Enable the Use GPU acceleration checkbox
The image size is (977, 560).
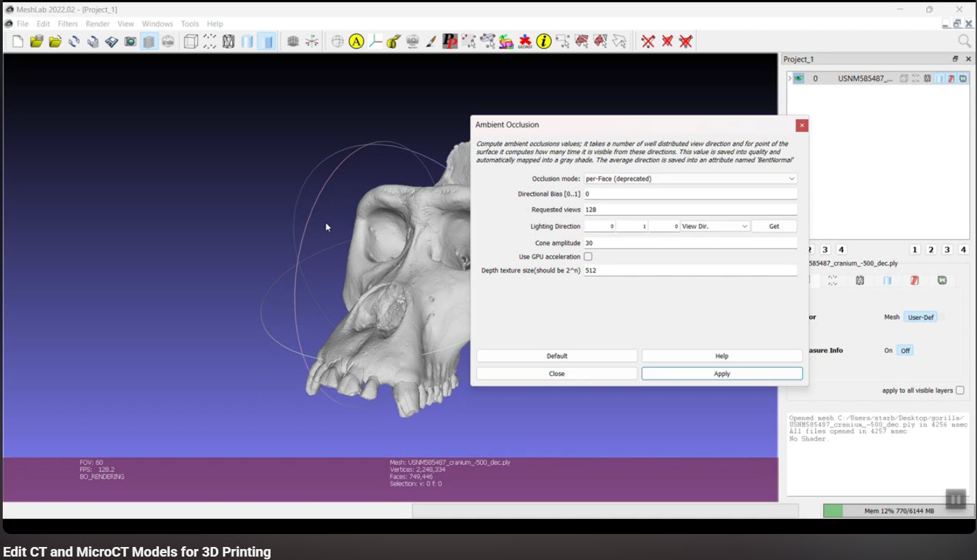tap(588, 257)
